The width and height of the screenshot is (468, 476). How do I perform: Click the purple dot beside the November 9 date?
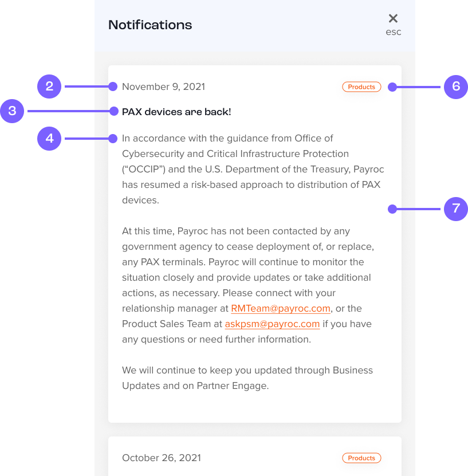click(x=113, y=87)
